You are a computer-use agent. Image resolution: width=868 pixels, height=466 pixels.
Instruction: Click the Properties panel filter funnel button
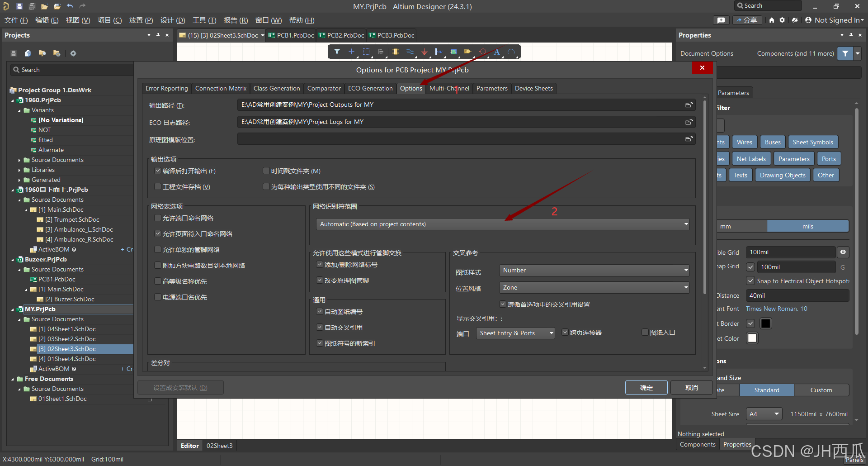tap(845, 53)
